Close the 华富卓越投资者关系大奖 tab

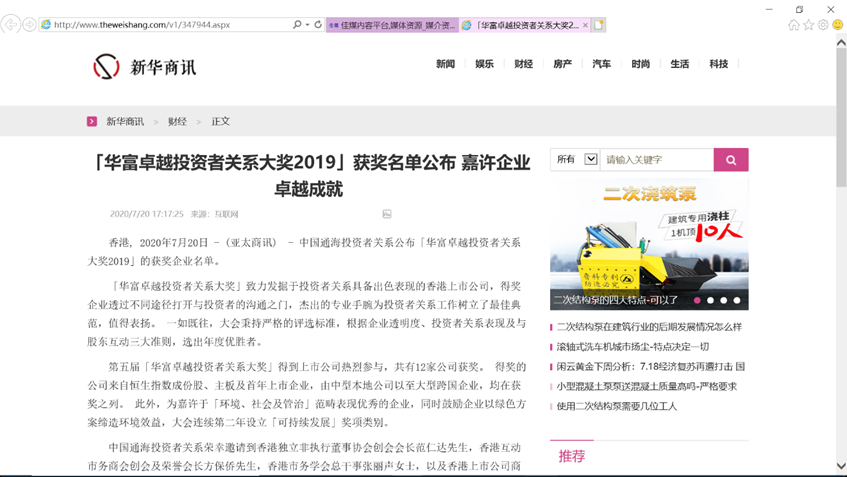585,25
